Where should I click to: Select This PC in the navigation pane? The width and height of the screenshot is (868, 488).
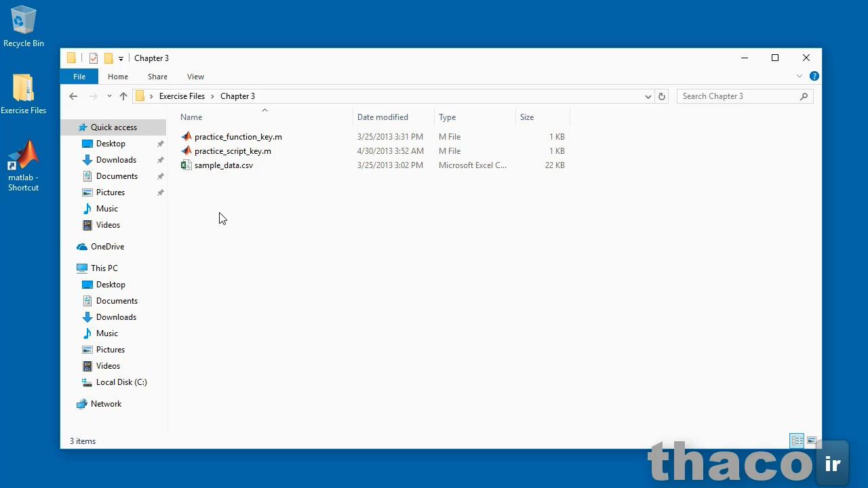[104, 268]
